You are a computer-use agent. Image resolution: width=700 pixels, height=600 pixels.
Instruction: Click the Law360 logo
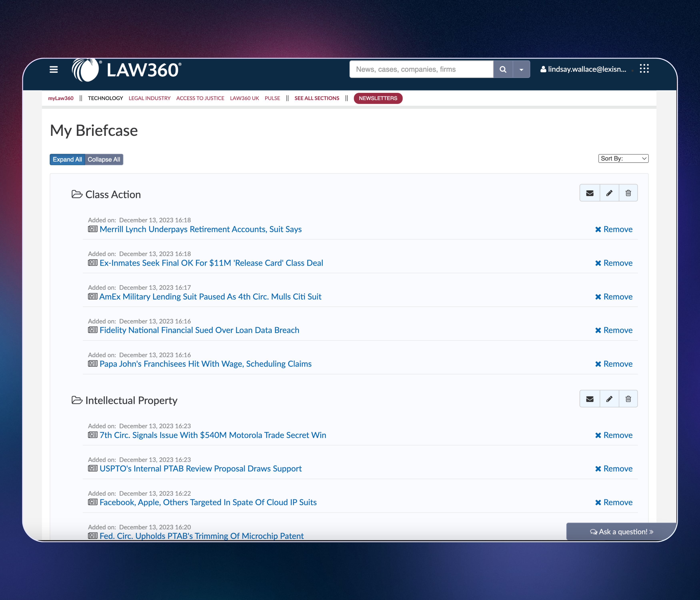[x=127, y=70]
